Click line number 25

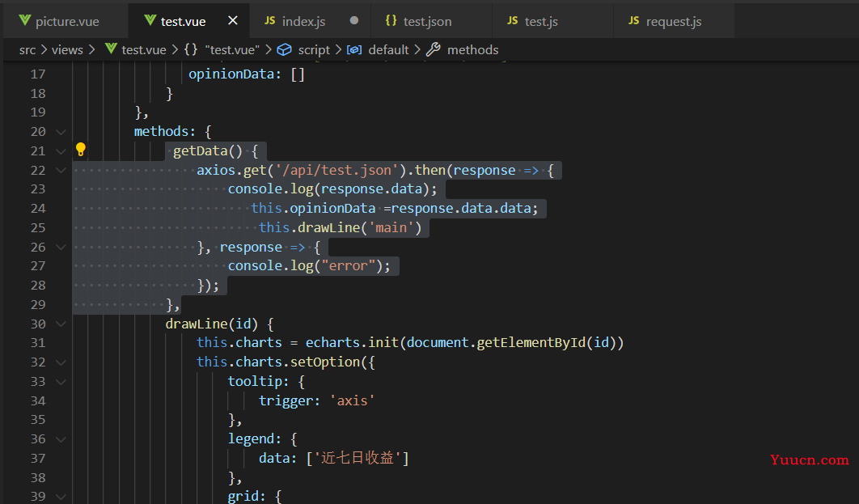click(38, 227)
